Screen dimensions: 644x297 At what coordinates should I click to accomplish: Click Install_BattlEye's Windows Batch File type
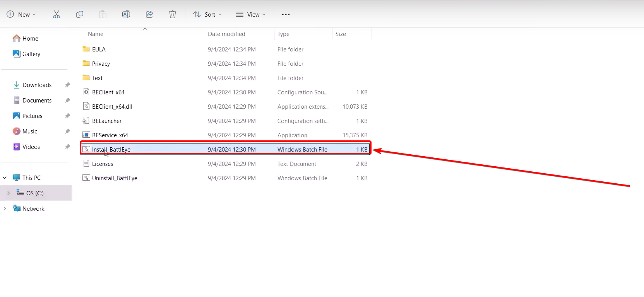click(x=302, y=149)
